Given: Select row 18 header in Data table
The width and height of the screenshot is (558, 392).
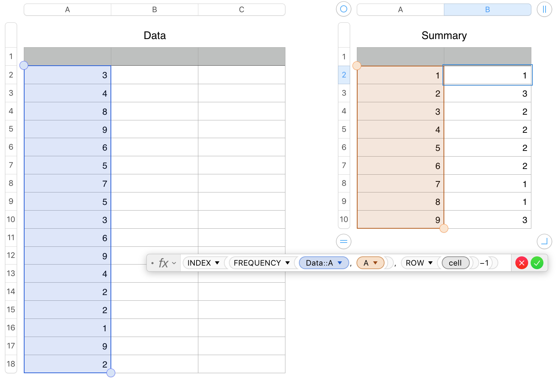Looking at the screenshot, I should tap(11, 364).
